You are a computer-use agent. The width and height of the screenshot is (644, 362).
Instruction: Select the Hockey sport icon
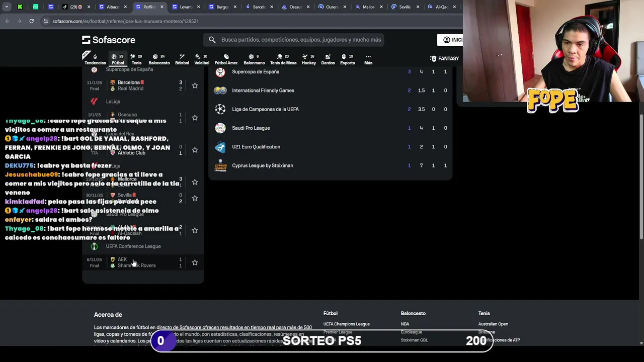[x=309, y=59]
